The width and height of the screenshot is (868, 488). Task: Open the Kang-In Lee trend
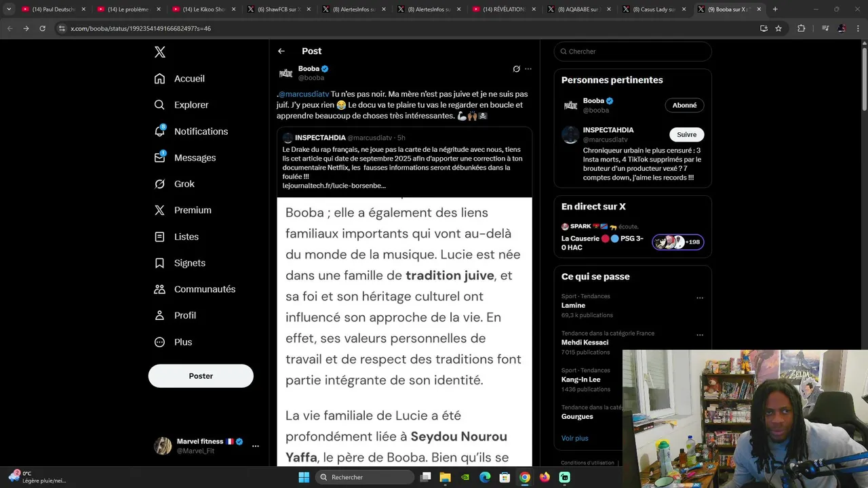[581, 380]
